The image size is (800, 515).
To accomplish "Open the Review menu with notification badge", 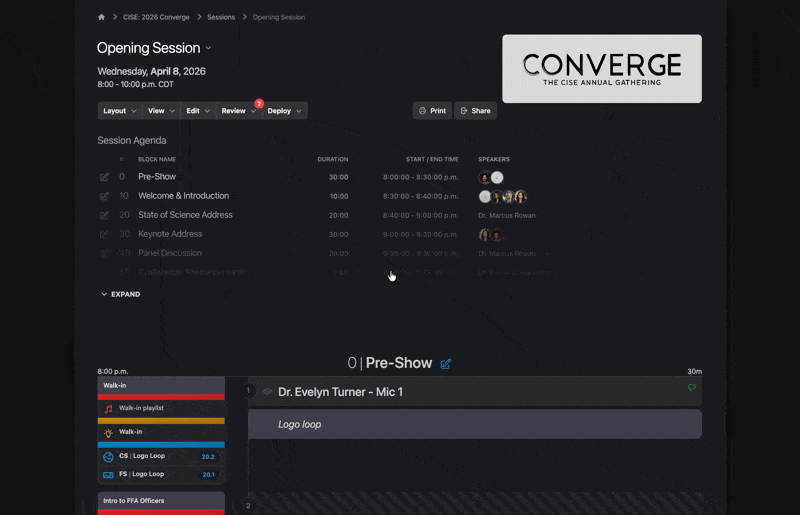I will (x=238, y=111).
